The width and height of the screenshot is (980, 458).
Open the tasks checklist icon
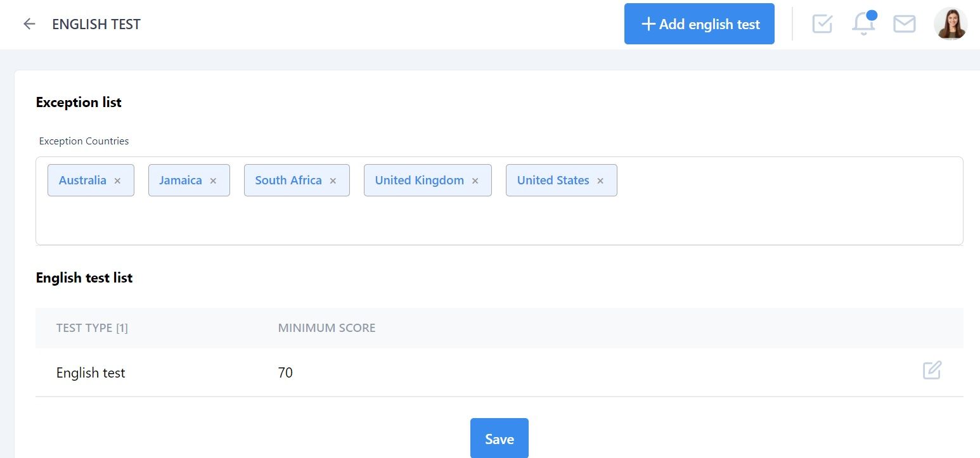822,24
